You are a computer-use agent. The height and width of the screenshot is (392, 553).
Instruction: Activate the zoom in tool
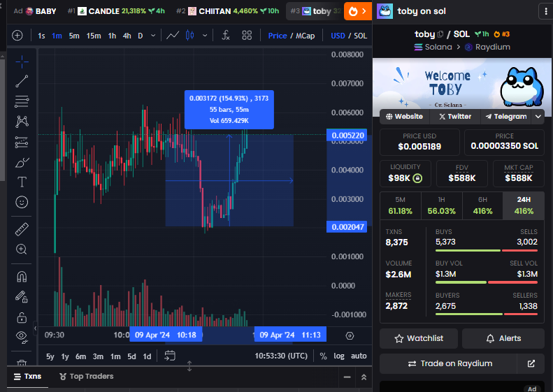pyautogui.click(x=22, y=249)
